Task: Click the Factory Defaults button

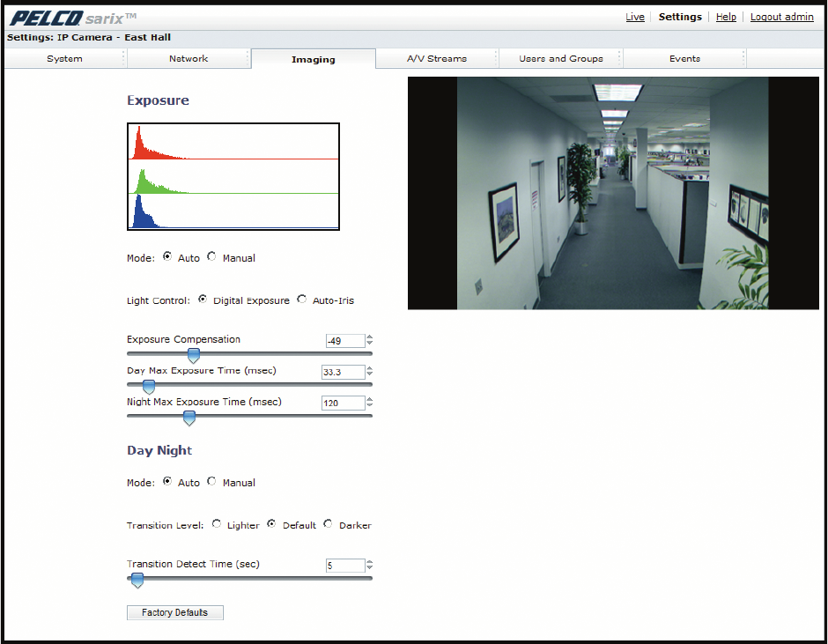Action: pyautogui.click(x=174, y=612)
